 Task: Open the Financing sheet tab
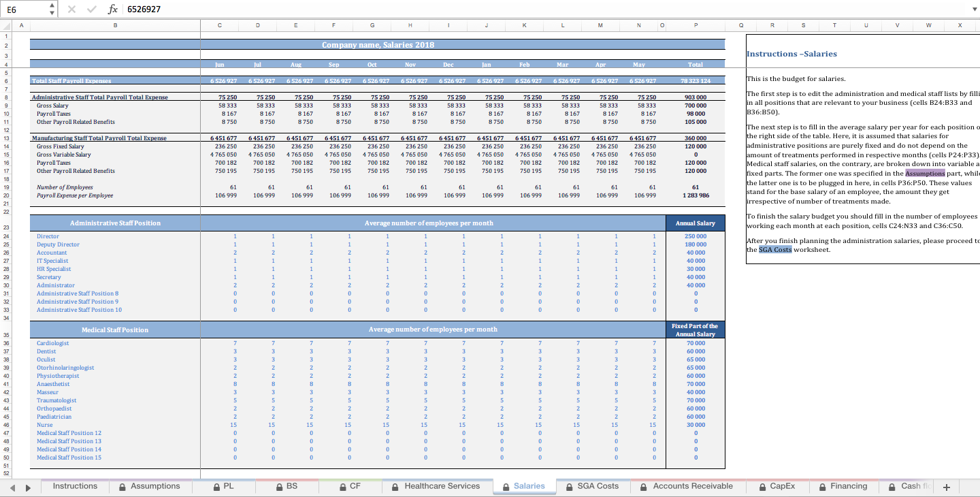pos(843,486)
